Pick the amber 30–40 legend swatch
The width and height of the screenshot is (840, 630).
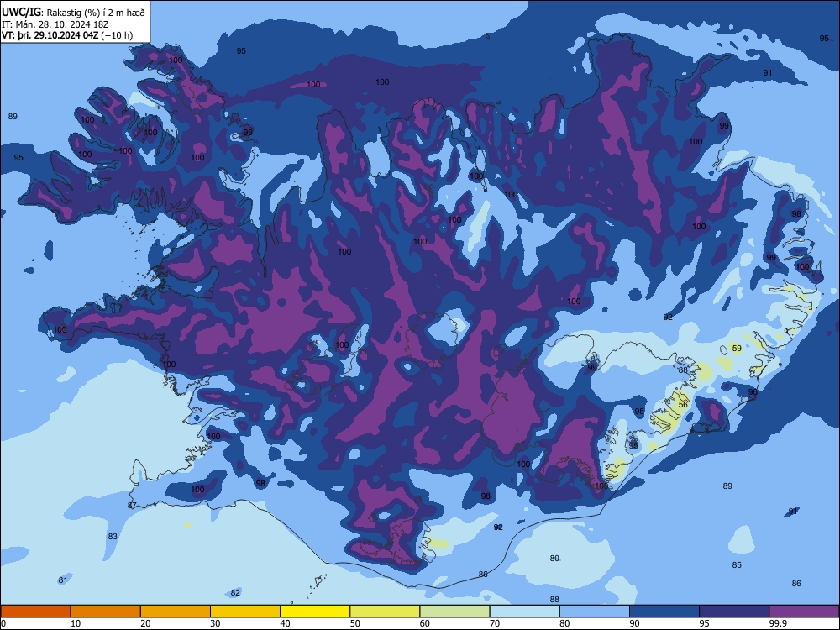tap(245, 612)
